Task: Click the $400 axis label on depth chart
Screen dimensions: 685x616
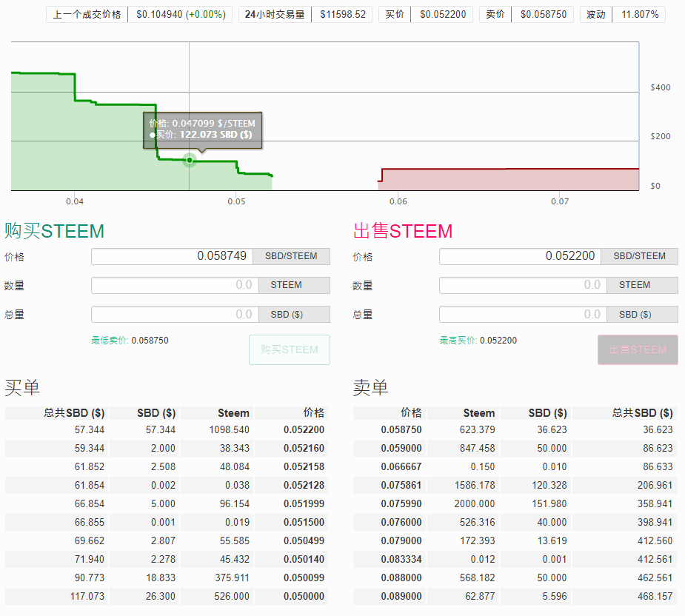Action: coord(660,88)
